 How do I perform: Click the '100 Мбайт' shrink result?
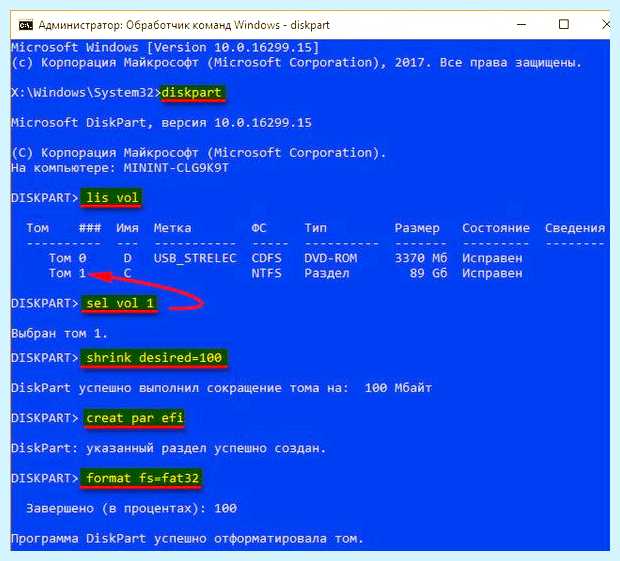click(x=398, y=388)
